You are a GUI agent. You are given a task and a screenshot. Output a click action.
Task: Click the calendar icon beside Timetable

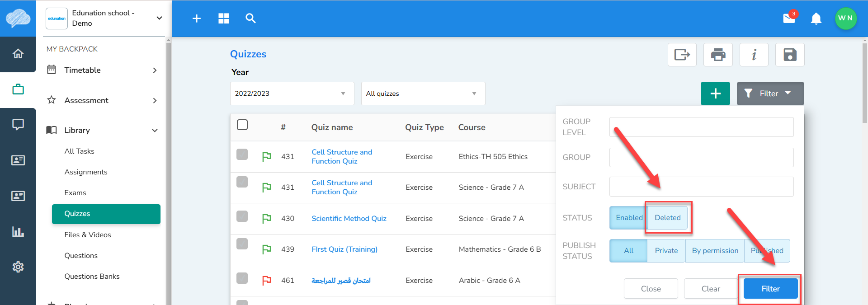tap(52, 70)
